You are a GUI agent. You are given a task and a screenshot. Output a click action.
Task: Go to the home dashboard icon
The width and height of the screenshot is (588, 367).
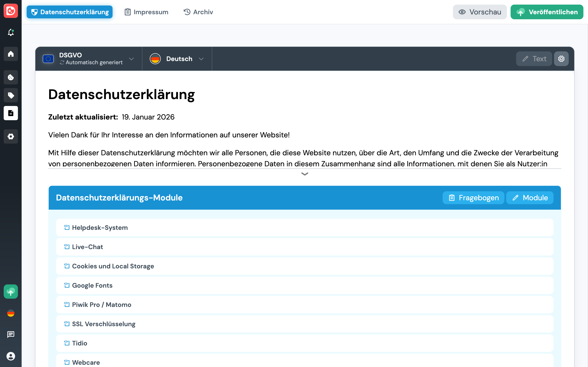pyautogui.click(x=11, y=54)
